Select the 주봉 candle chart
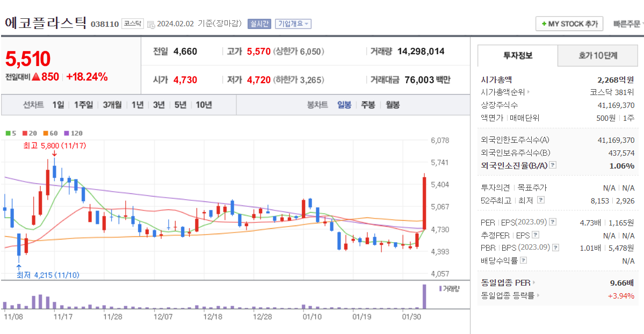Image resolution: width=644 pixels, height=334 pixels. coord(368,105)
